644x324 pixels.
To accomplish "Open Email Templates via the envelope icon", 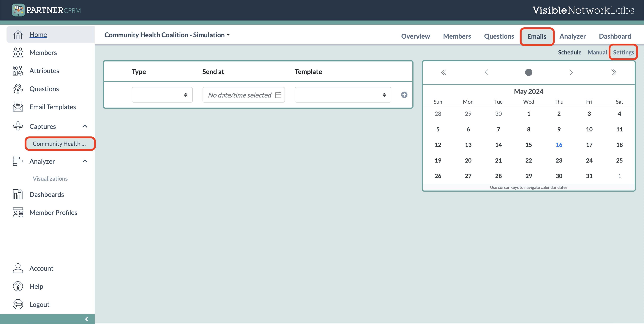I will 18,107.
